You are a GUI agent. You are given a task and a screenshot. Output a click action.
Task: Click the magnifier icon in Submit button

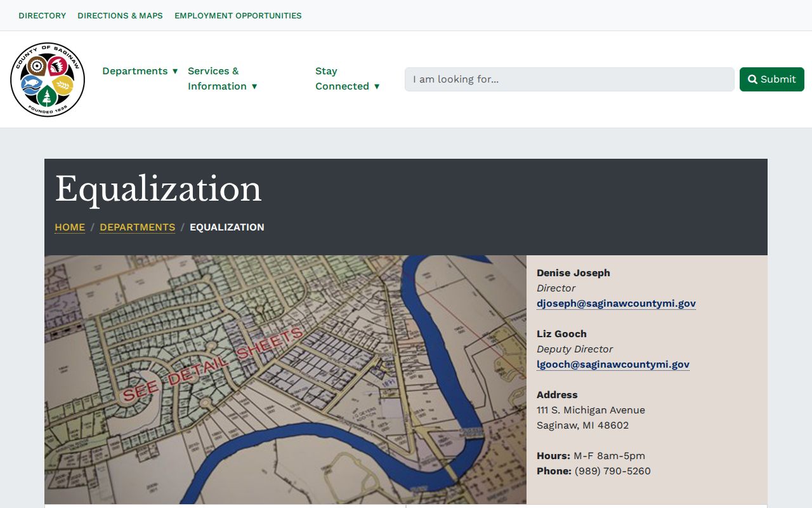click(x=752, y=79)
